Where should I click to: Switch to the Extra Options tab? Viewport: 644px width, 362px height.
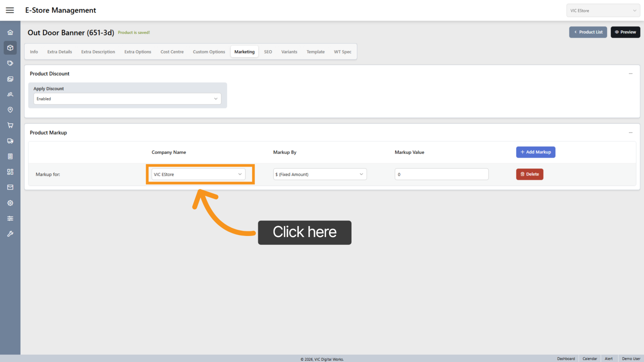click(138, 52)
